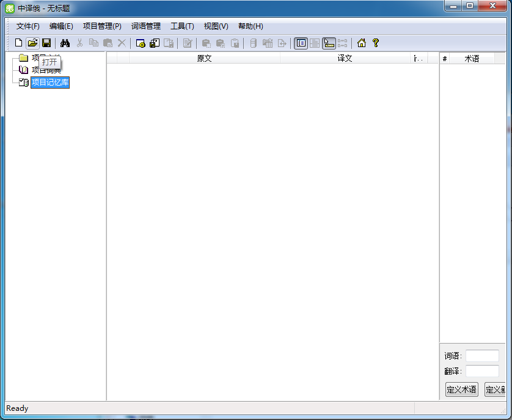Viewport: 512px width, 420px height.
Task: Focus the 翻译 input field
Action: (482, 371)
